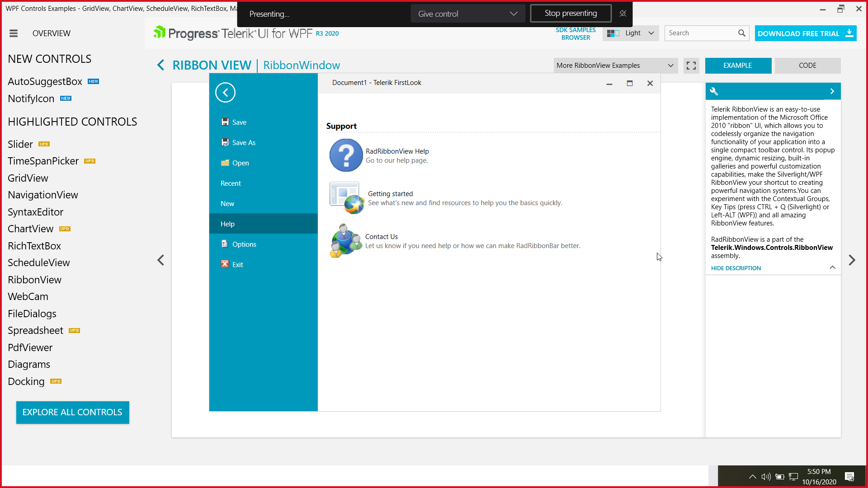Select Options in backstage menu

click(x=244, y=244)
